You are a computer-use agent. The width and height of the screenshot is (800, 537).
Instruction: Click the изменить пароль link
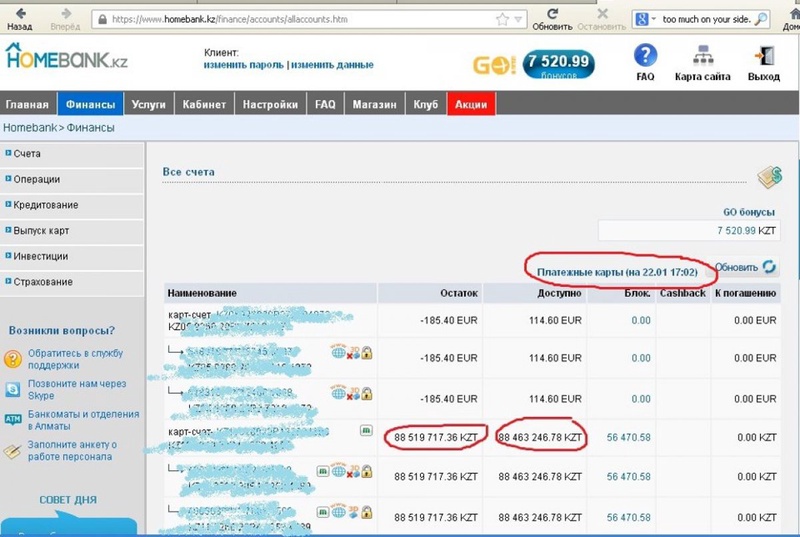(243, 65)
